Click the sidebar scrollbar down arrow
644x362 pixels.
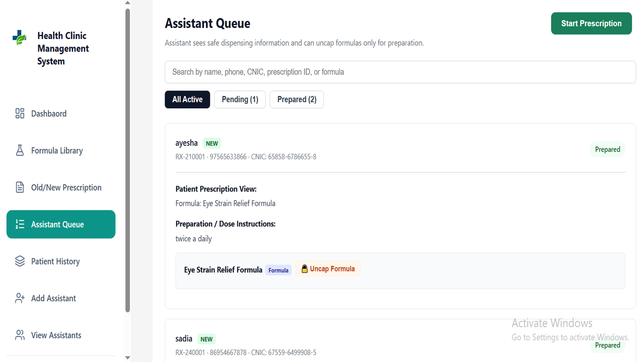point(128,358)
